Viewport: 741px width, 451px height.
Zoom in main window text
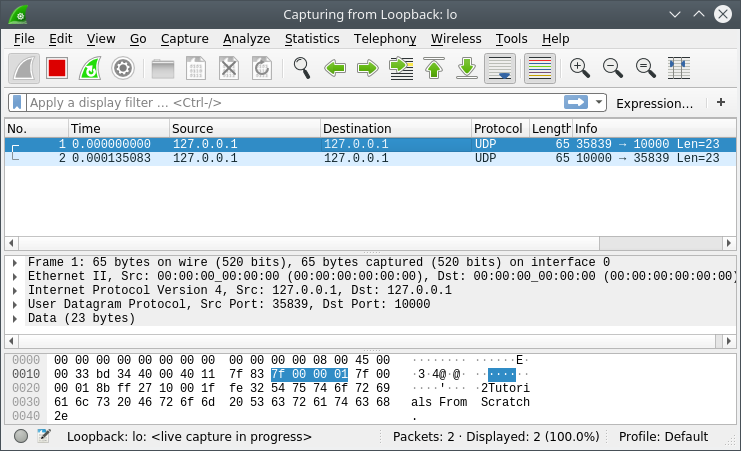point(579,69)
